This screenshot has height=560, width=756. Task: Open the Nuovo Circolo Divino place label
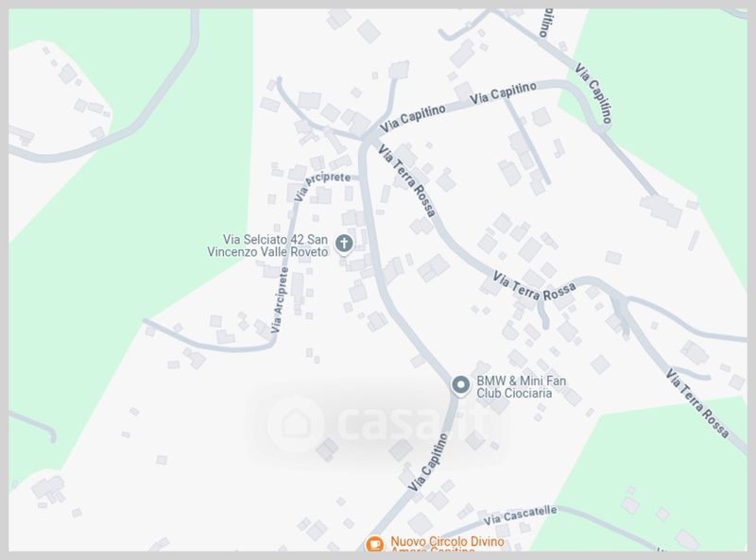(x=447, y=544)
